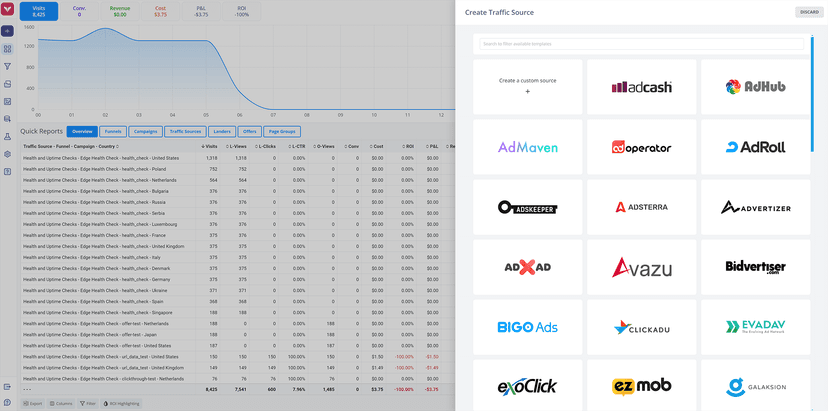Select the Conv. metric tile
The width and height of the screenshot is (828, 411).
tap(79, 11)
